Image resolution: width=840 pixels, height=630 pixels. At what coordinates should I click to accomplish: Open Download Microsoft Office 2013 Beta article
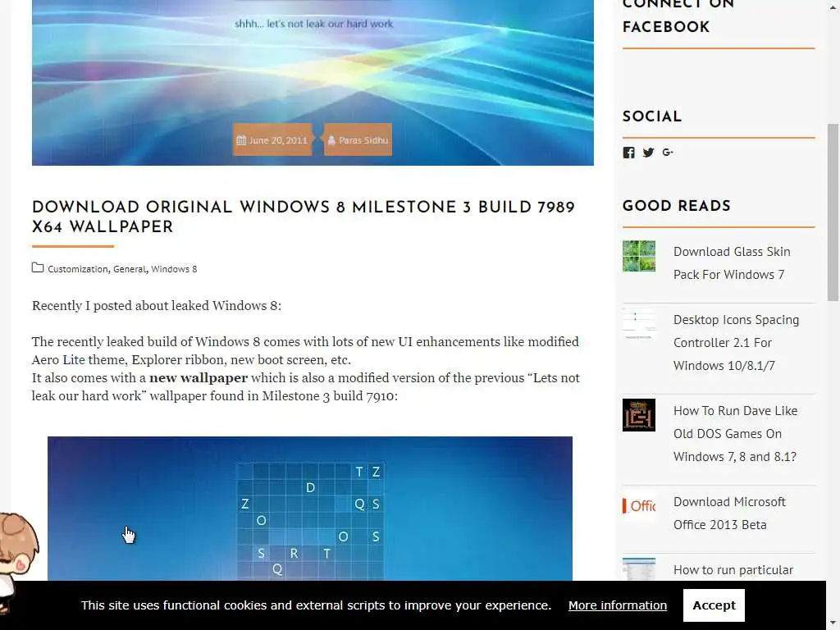pos(729,514)
